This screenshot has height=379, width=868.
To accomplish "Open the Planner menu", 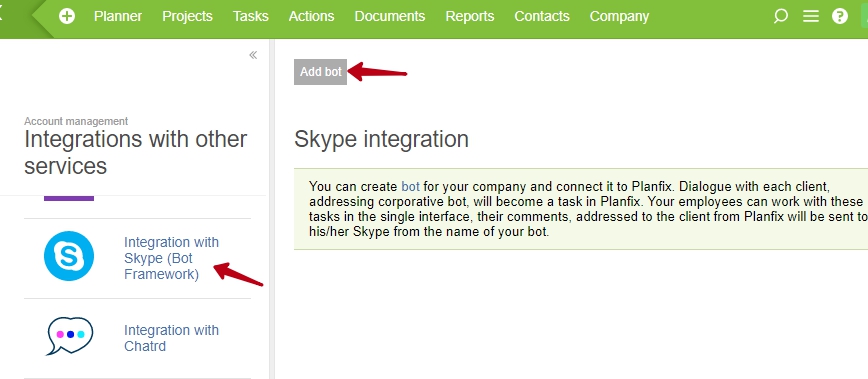I will click(x=118, y=17).
